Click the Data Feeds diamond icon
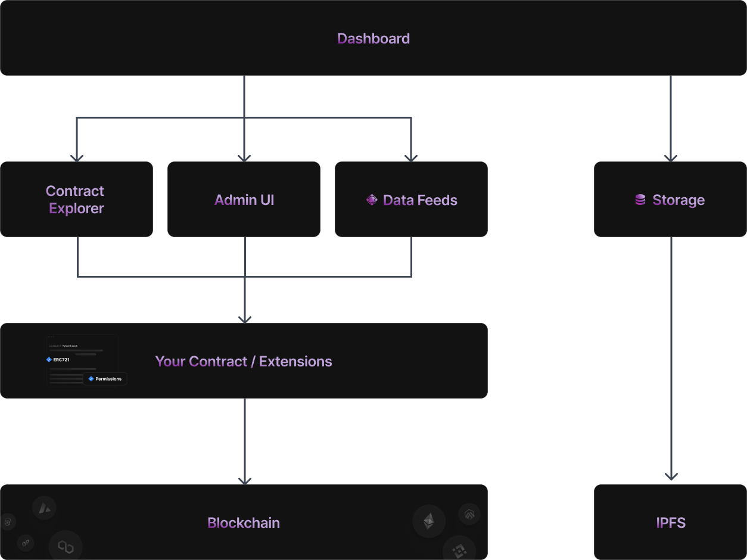 pos(372,200)
